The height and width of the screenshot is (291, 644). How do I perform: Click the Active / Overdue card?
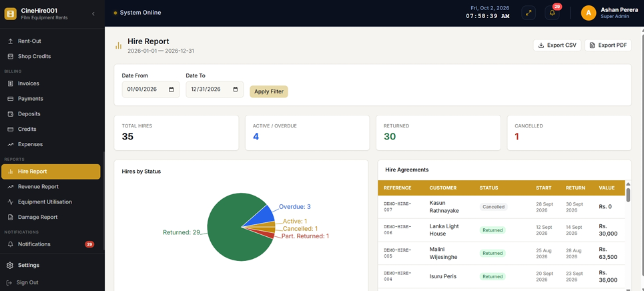(x=307, y=133)
